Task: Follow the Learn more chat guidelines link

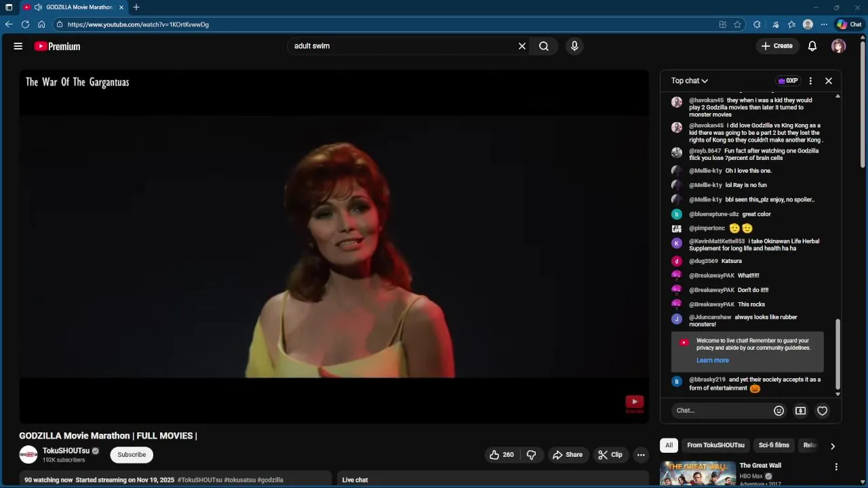Action: coord(713,361)
